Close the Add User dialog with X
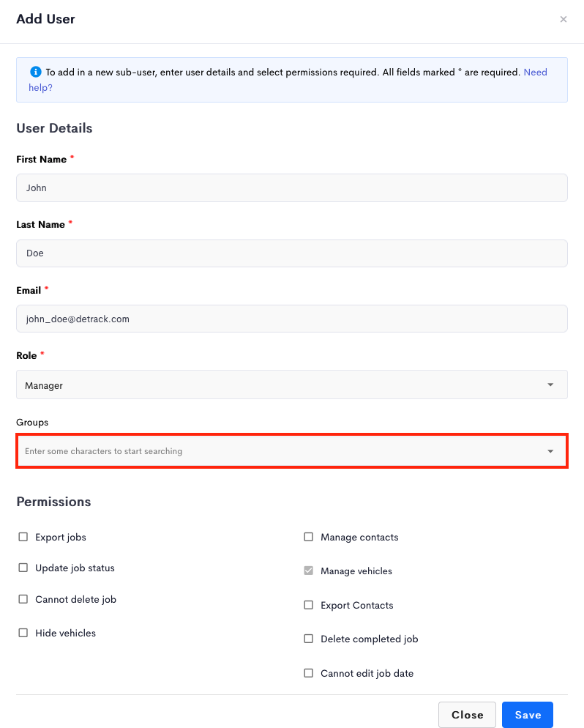Image resolution: width=584 pixels, height=728 pixels. [563, 20]
